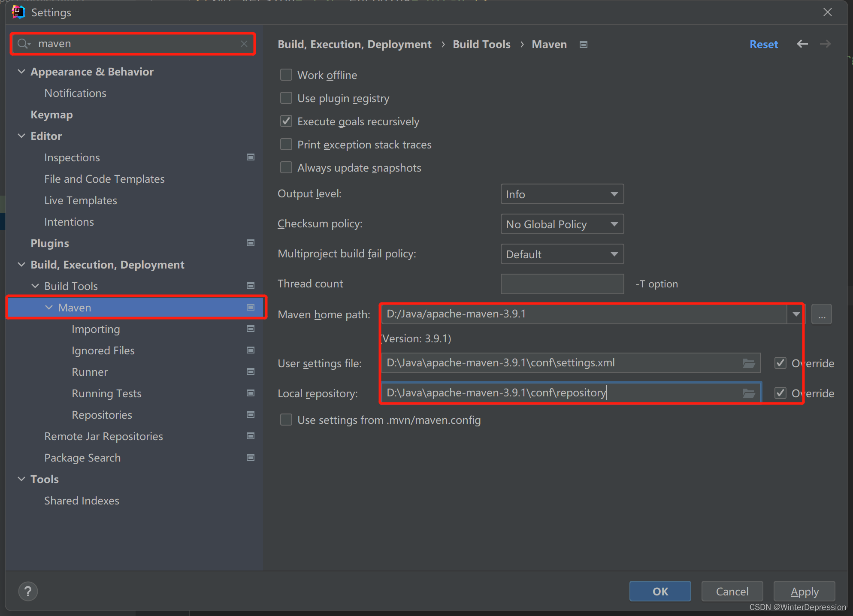The width and height of the screenshot is (853, 616).
Task: Click the Reset link
Action: pos(764,44)
